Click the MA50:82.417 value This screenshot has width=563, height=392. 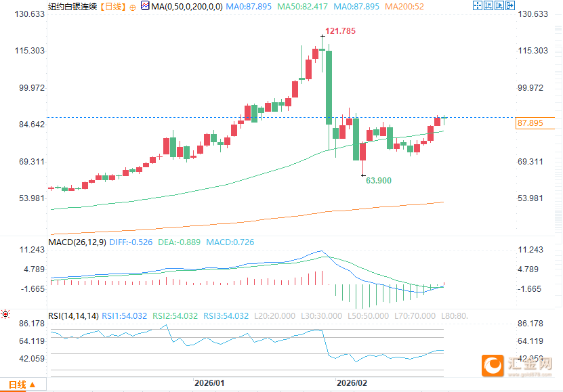pos(302,7)
